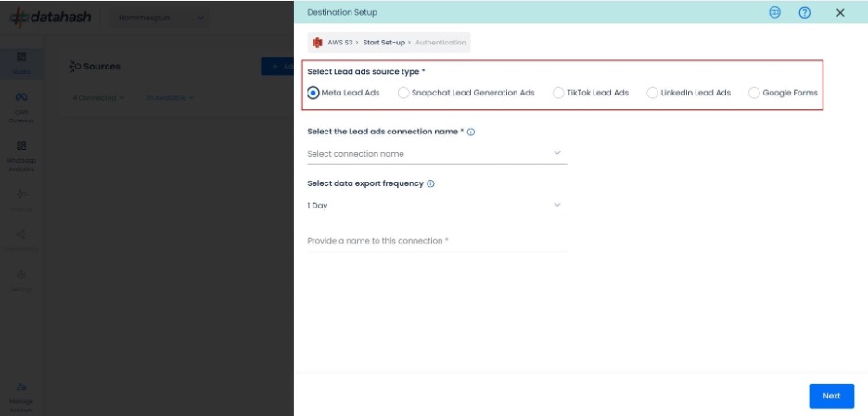Click info icon beside connection name label
Screen dimensions: 868x417
pos(471,133)
